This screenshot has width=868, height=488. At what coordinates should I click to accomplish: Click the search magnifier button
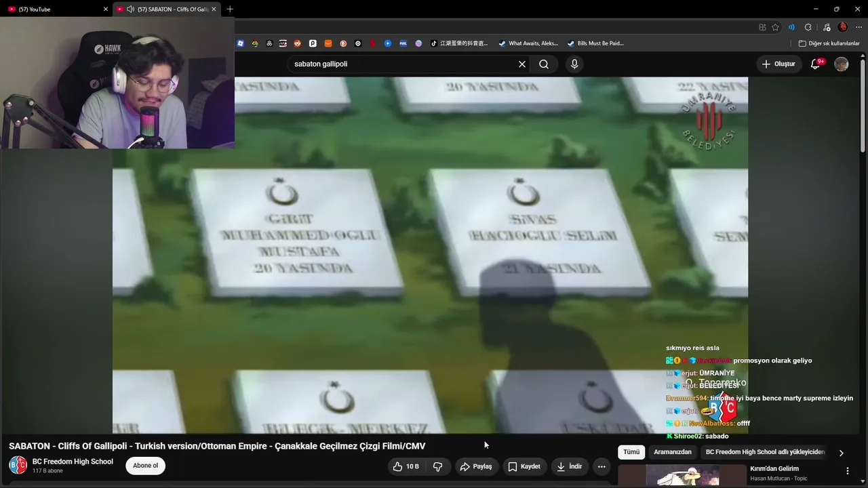(544, 64)
